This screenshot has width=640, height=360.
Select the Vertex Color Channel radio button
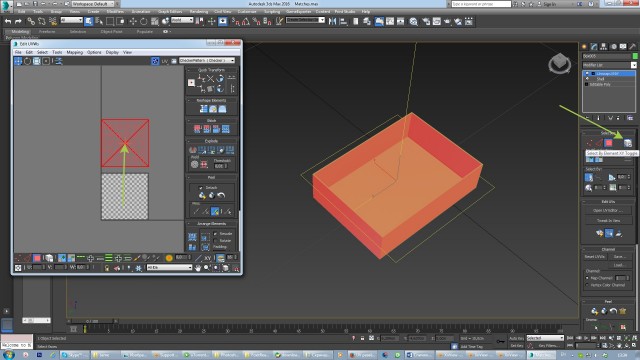point(587,285)
